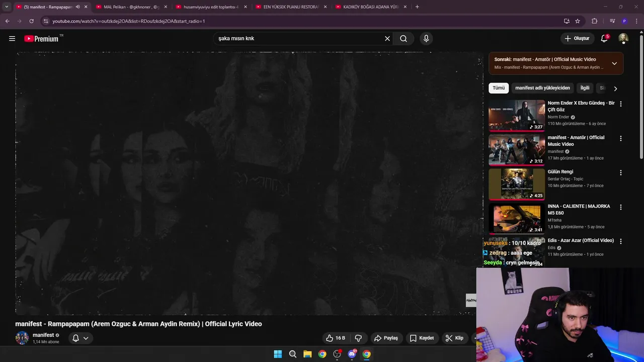The image size is (644, 362).
Task: Open Windows taskbar search
Action: click(292, 354)
